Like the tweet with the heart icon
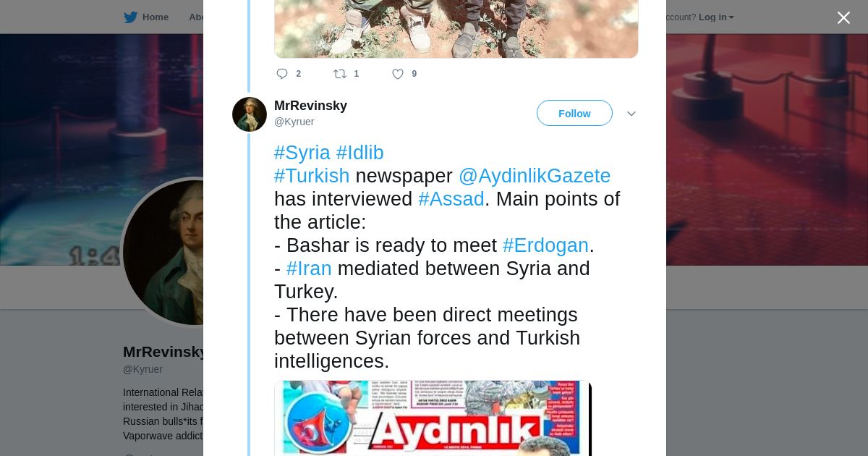The image size is (868, 456). 398,74
